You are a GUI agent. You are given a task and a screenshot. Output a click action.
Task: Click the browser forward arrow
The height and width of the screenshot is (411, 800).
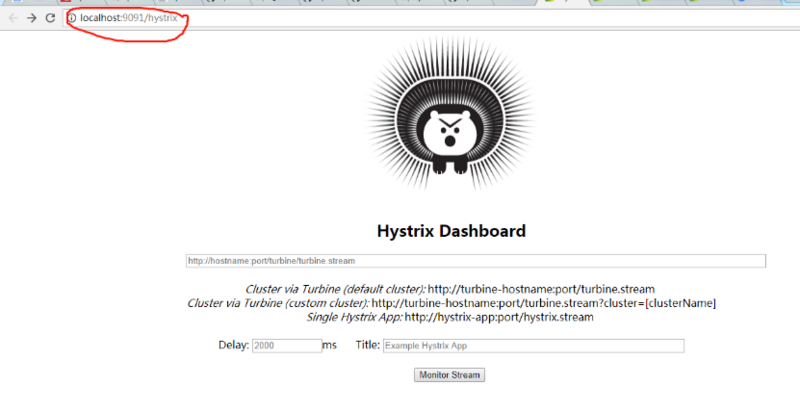pos(32,18)
